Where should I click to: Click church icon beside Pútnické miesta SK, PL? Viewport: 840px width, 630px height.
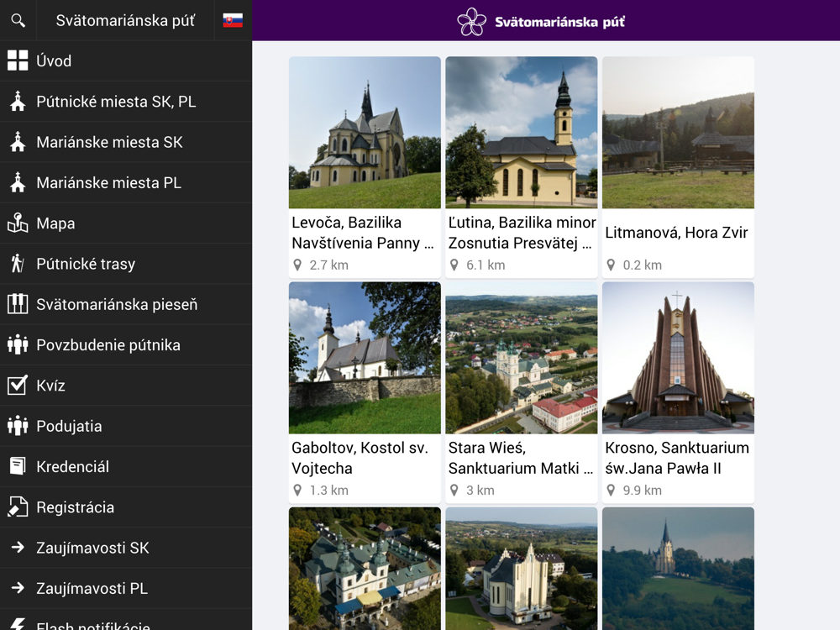click(x=18, y=102)
